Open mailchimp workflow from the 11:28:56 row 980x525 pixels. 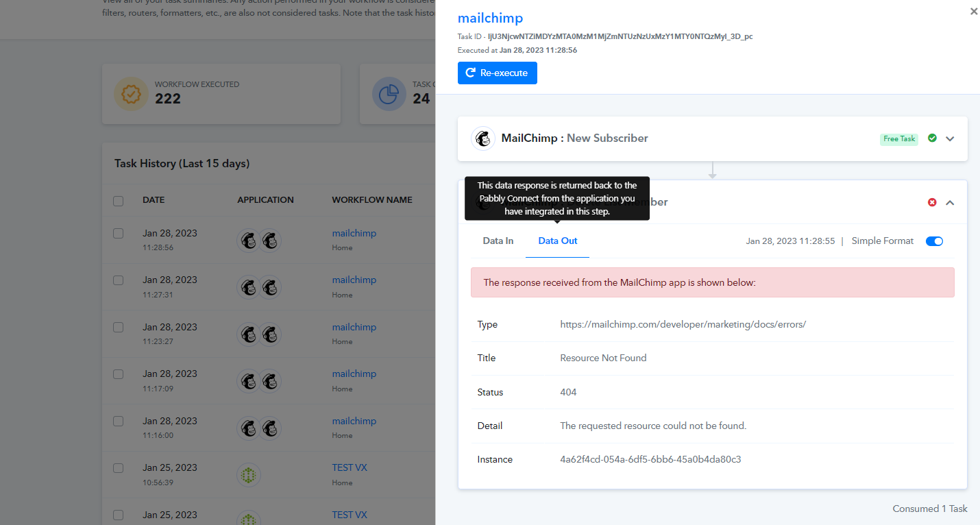pyautogui.click(x=354, y=233)
